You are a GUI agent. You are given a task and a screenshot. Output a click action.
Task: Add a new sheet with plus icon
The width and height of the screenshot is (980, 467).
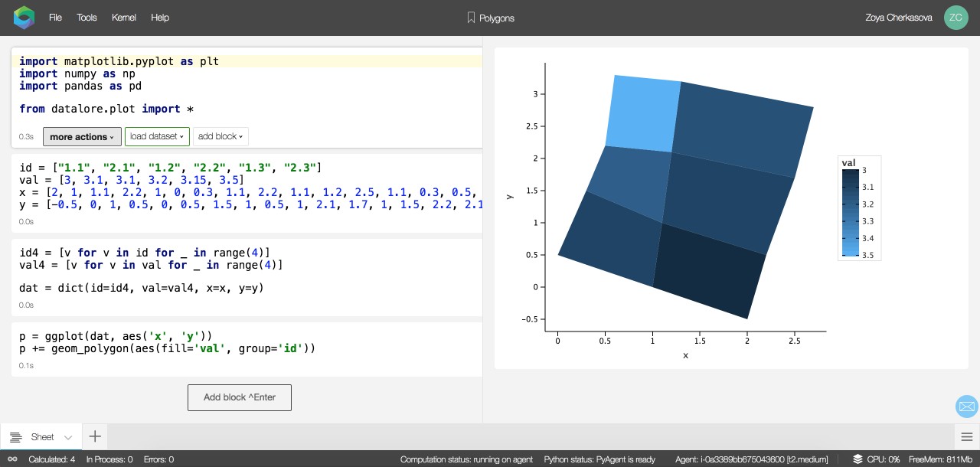95,436
